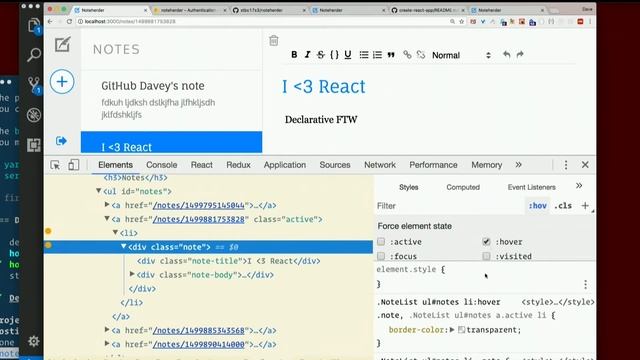Image resolution: width=640 pixels, height=360 pixels.
Task: Click the remove link icon
Action: tap(421, 54)
